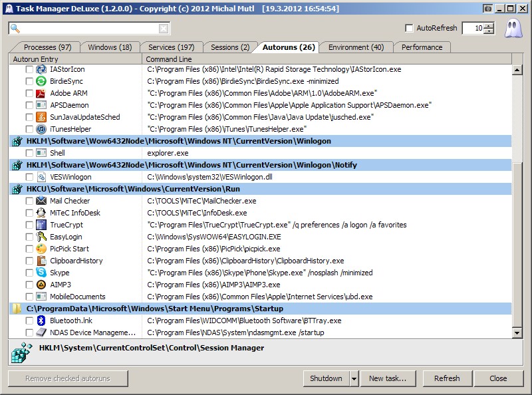
Task: Click into the search input field
Action: (x=90, y=29)
